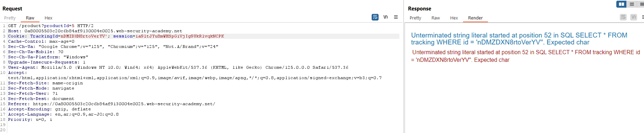Switch to the top-bottom layout view
This screenshot has width=644, height=133.
tap(632, 4)
